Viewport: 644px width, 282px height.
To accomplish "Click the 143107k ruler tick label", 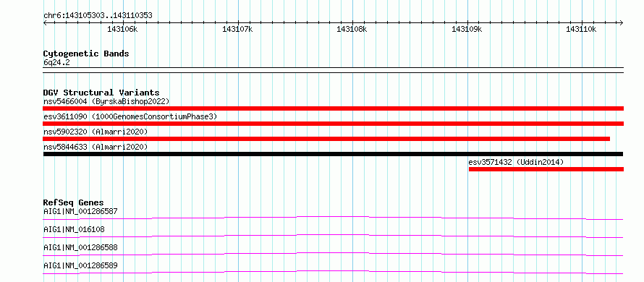I will pyautogui.click(x=237, y=30).
